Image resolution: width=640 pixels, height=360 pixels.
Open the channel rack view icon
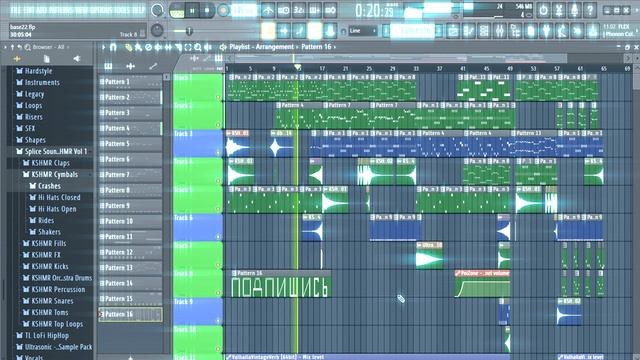coord(484,31)
